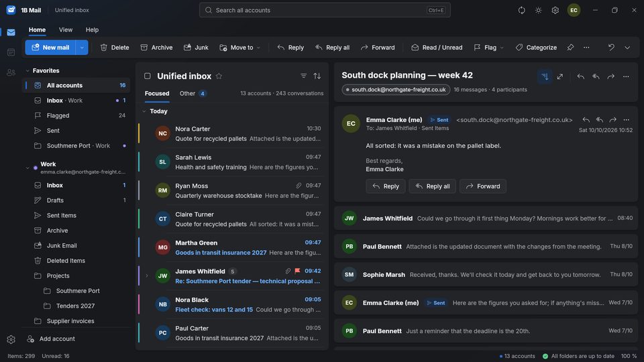Toggle the conversation order icon in the reading pane
Image resolution: width=644 pixels, height=362 pixels.
click(x=545, y=76)
